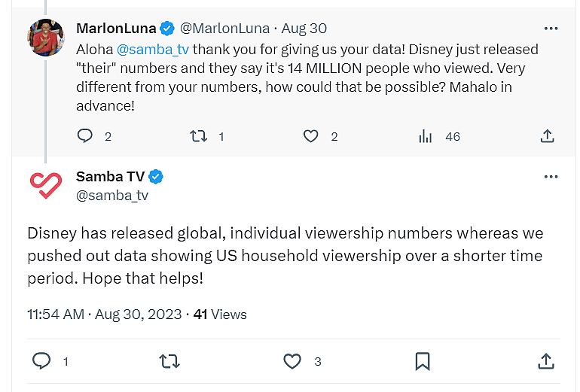Bookmark Samba TV's tweet
580x392 pixels.
(x=423, y=361)
